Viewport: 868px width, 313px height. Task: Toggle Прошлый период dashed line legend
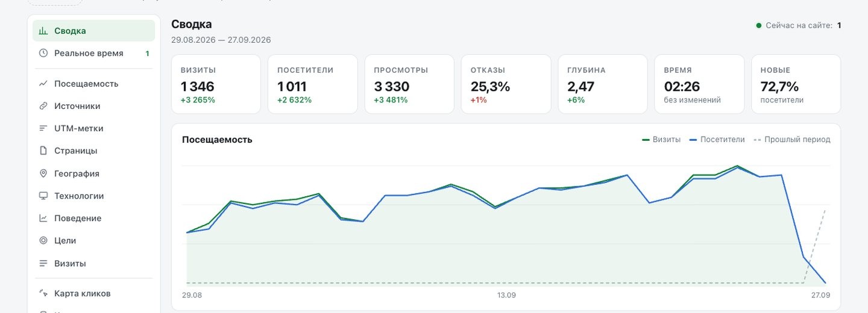[x=792, y=139]
